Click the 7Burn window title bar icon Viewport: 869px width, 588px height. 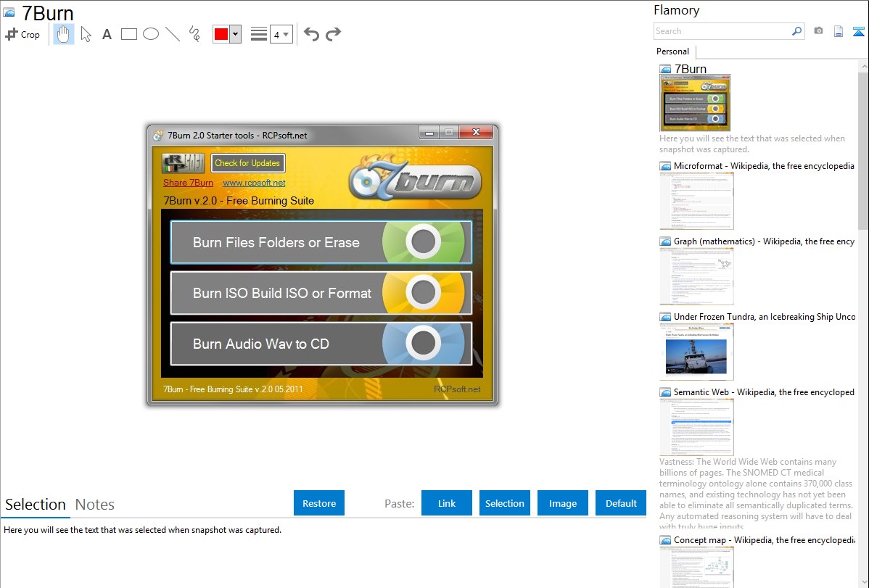pyautogui.click(x=159, y=136)
